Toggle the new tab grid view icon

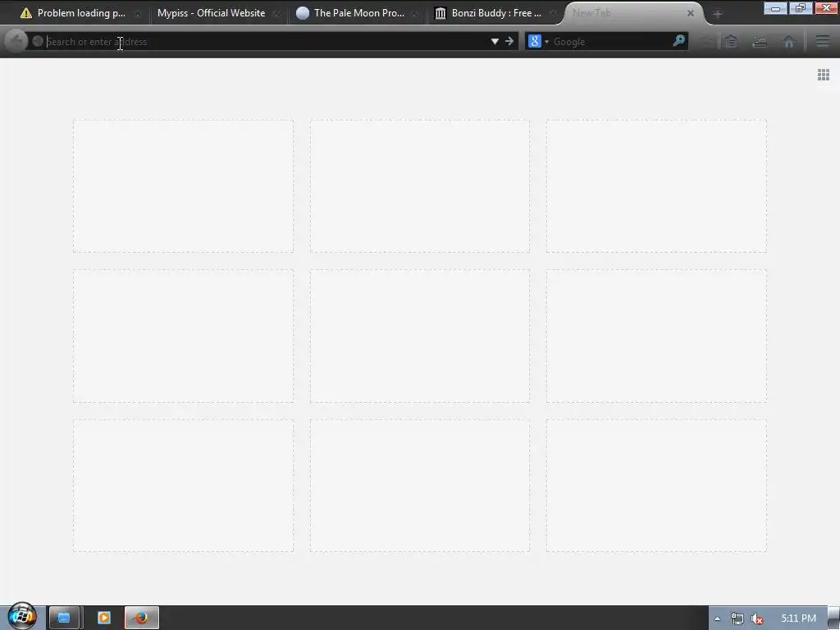[x=824, y=75]
